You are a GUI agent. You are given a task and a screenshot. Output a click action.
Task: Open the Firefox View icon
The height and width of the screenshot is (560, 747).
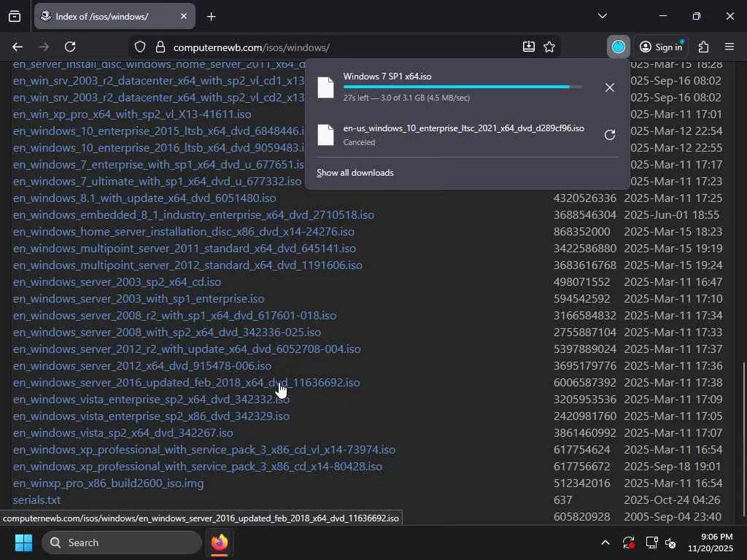(15, 16)
